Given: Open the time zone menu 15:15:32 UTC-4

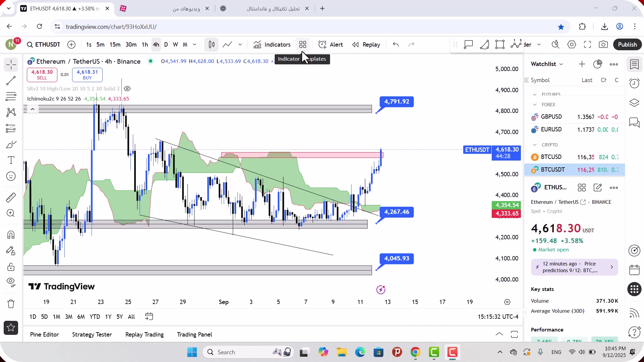Looking at the screenshot, I should pos(498,317).
